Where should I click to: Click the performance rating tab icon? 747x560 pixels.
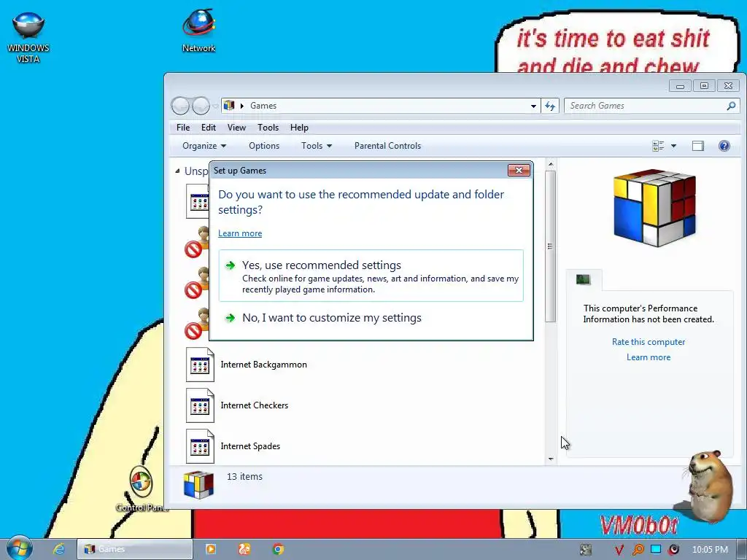click(583, 279)
